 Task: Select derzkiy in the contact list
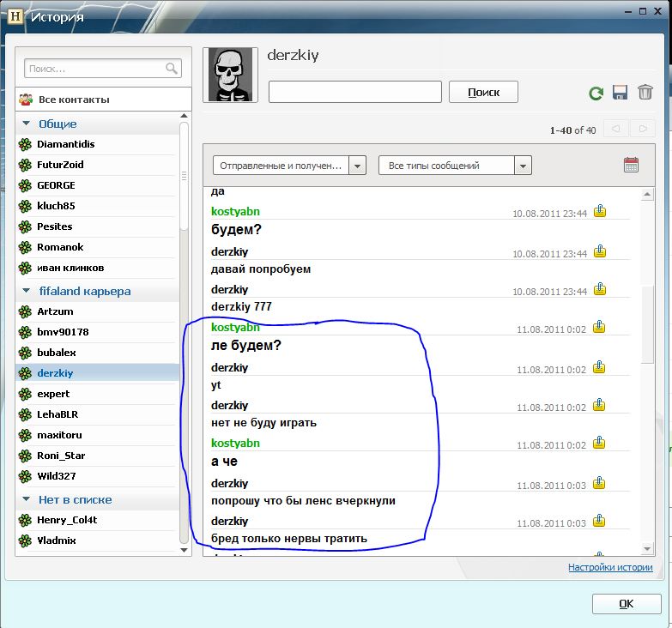pos(97,373)
